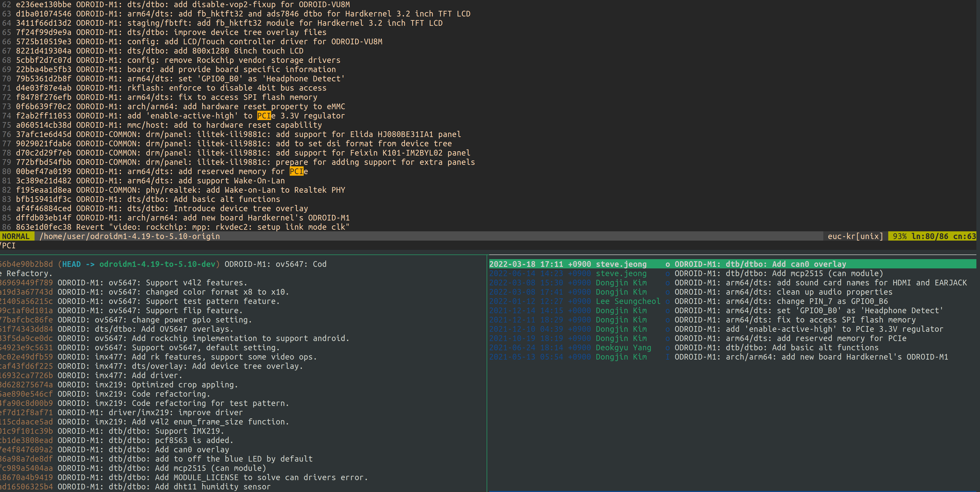Viewport: 980px width, 492px height.
Task: Click author Lee Seungcheol in tig view
Action: tap(628, 301)
